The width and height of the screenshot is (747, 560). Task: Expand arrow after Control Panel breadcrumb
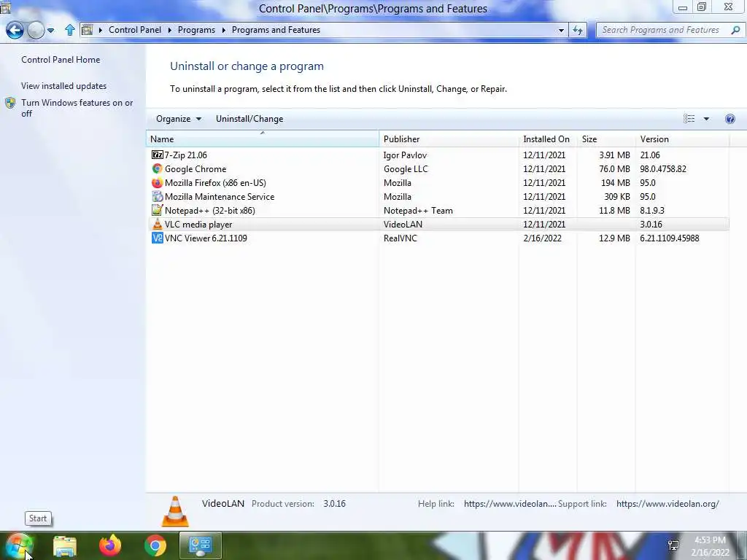[169, 30]
